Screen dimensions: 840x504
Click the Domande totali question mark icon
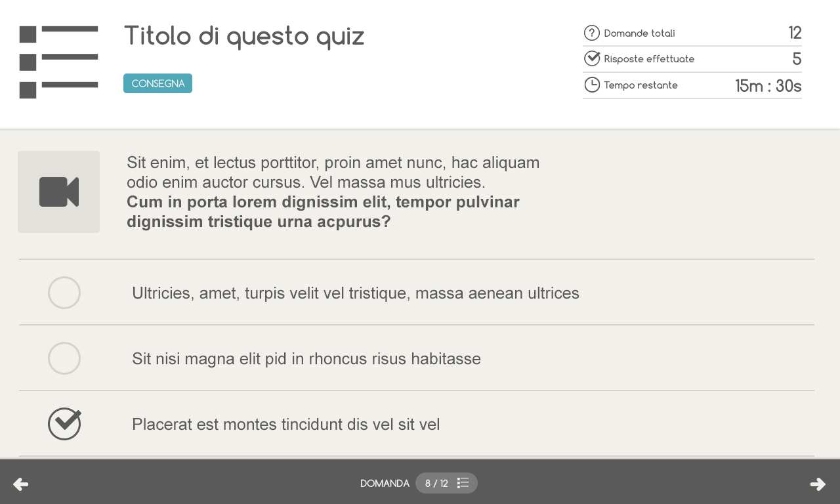(592, 33)
